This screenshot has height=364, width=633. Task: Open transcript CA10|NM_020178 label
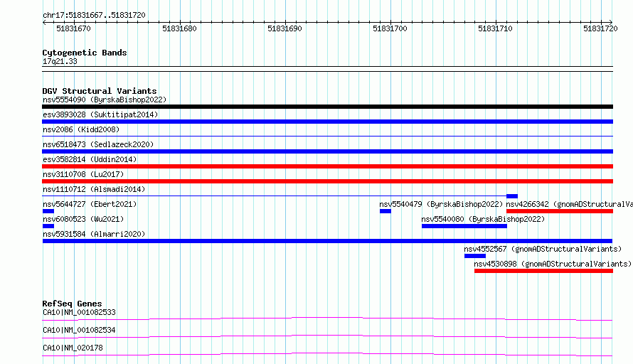pos(73,348)
